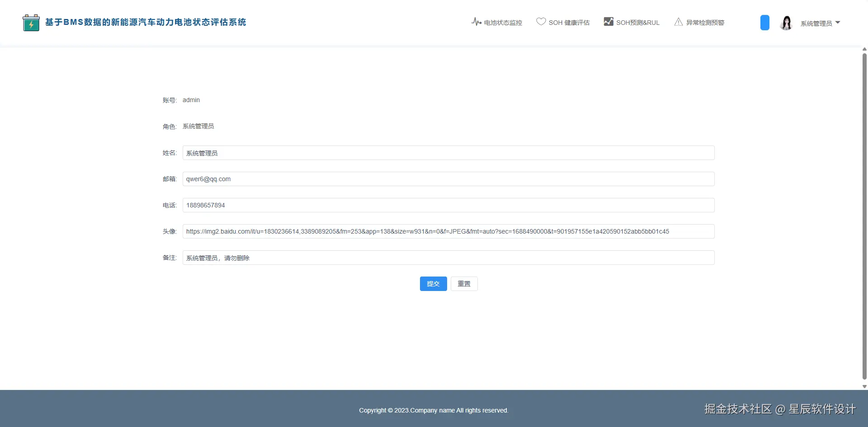Click the user avatar picture
868x427 pixels.
tap(787, 23)
